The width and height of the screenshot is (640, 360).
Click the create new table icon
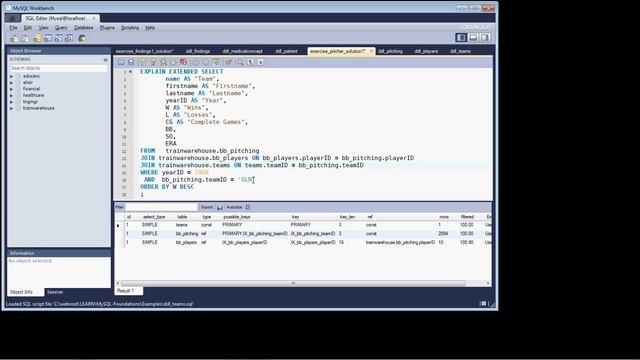click(x=48, y=38)
